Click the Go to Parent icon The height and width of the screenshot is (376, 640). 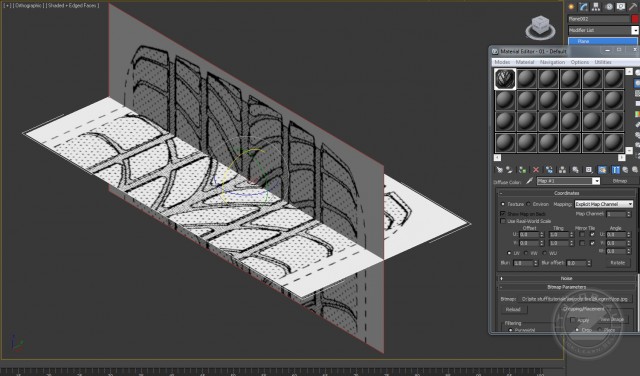(625, 170)
